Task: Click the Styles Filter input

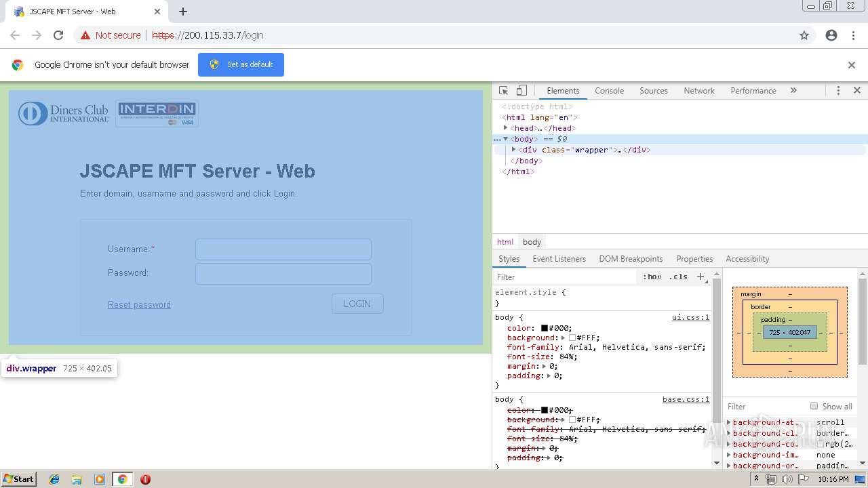Action: [x=566, y=277]
